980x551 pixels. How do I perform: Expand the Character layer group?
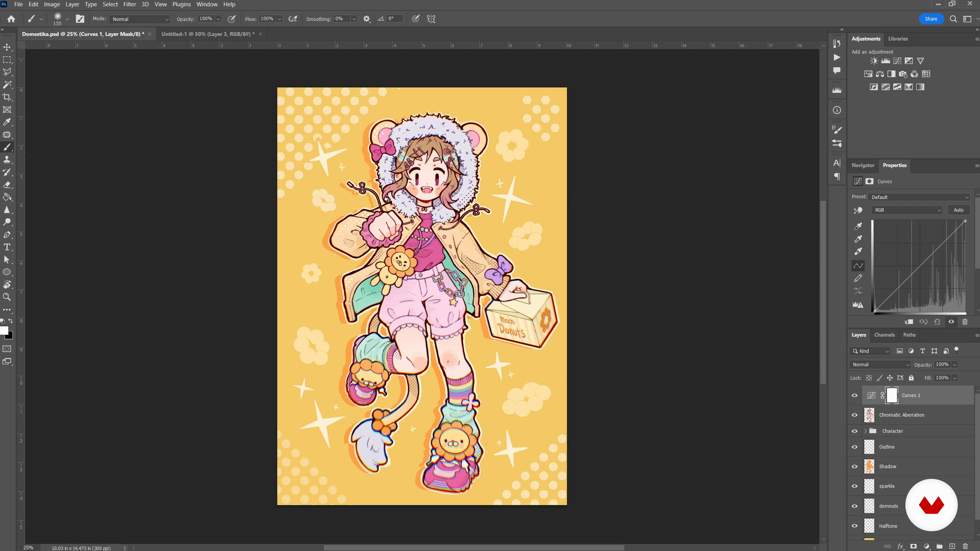coord(865,431)
